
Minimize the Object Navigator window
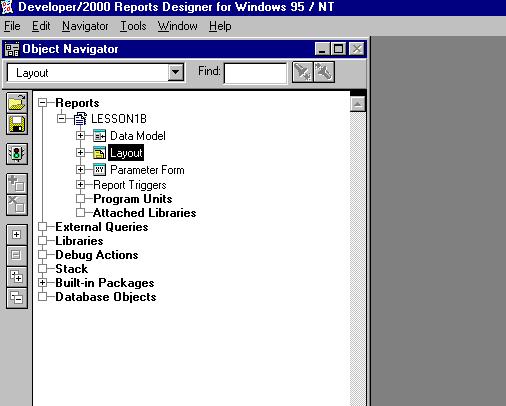(x=322, y=49)
